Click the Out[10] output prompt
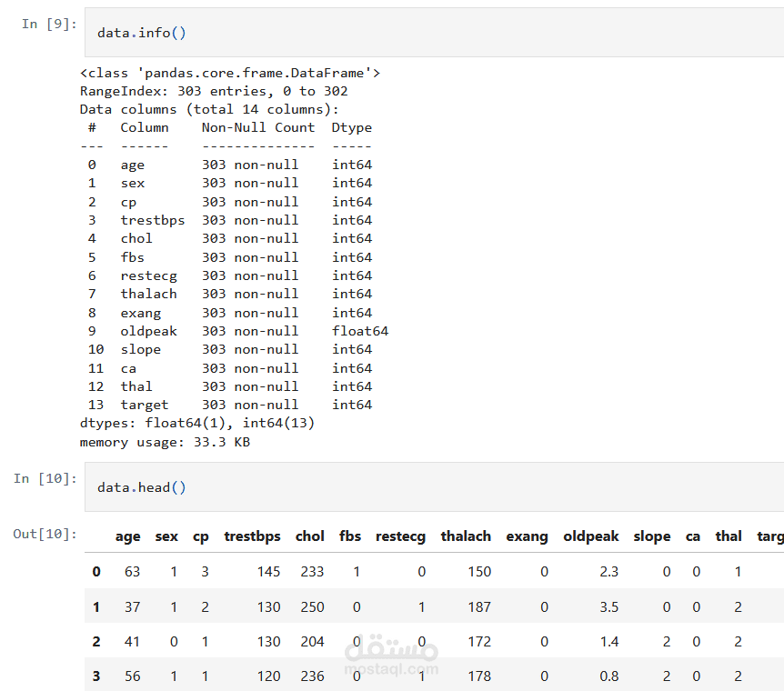The image size is (784, 691). 45,534
